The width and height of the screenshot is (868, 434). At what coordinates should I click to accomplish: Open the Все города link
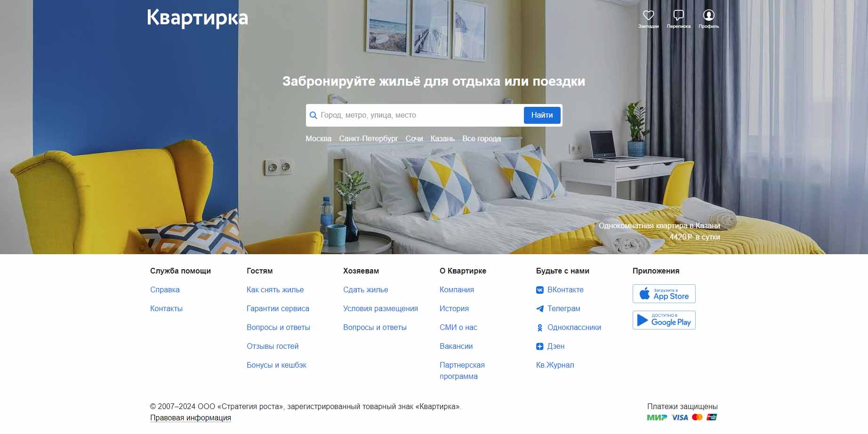(482, 138)
